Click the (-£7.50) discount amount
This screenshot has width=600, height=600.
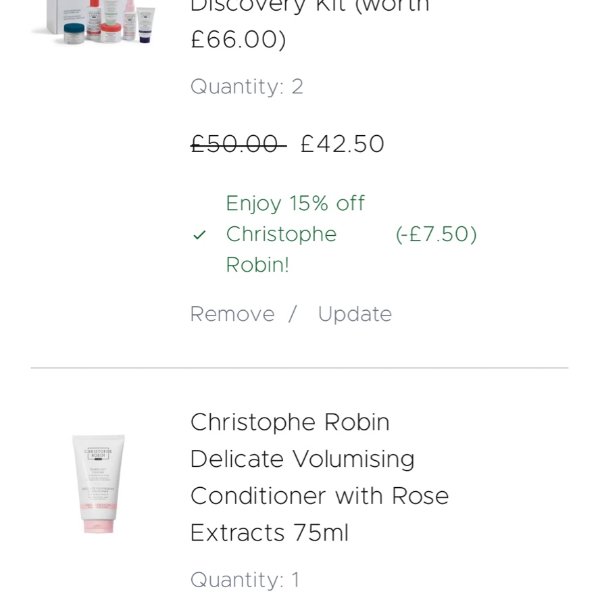[x=436, y=234]
